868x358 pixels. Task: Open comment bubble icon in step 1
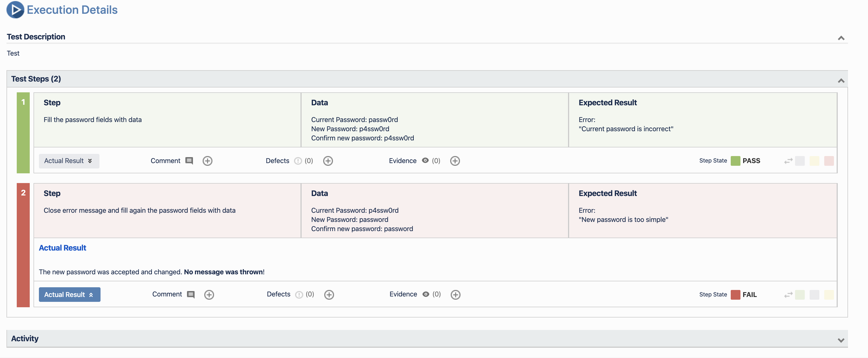[189, 161]
